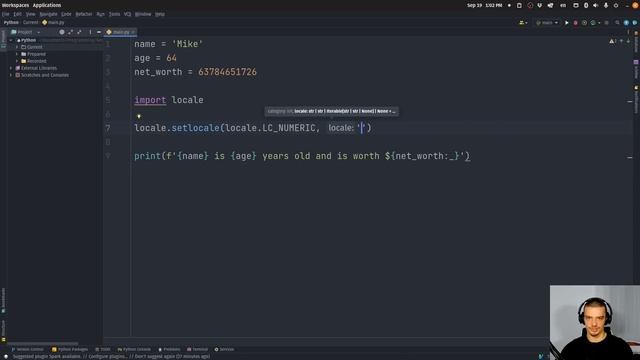640x360 pixels.
Task: Click the net_worth value 63784651726
Action: (x=227, y=72)
